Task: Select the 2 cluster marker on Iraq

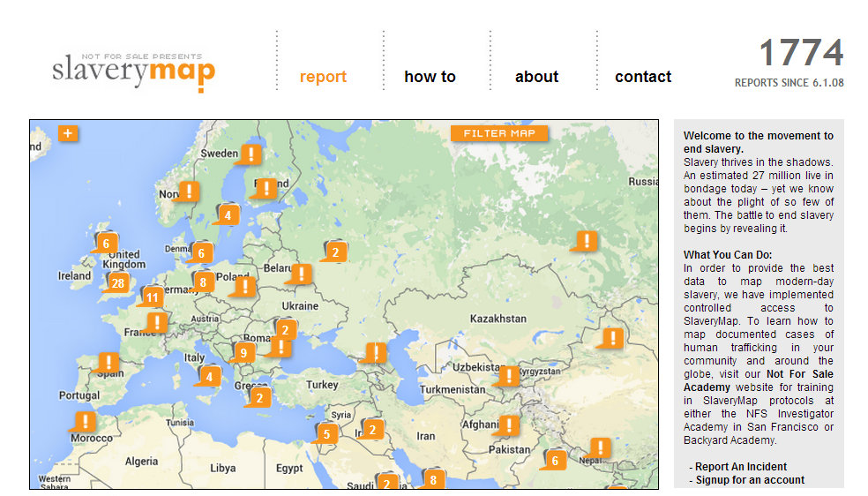Action: [x=372, y=430]
